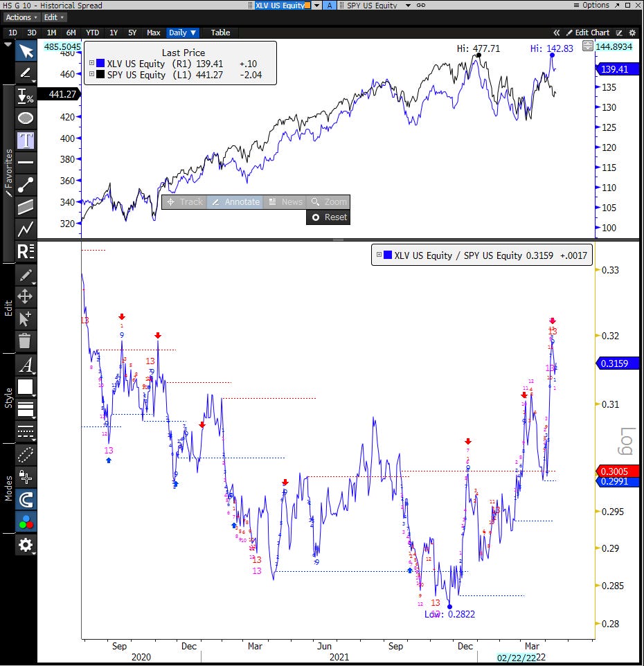Toggle the XLV US Equity legend box
This screenshot has width=644, height=666.
pyautogui.click(x=91, y=63)
